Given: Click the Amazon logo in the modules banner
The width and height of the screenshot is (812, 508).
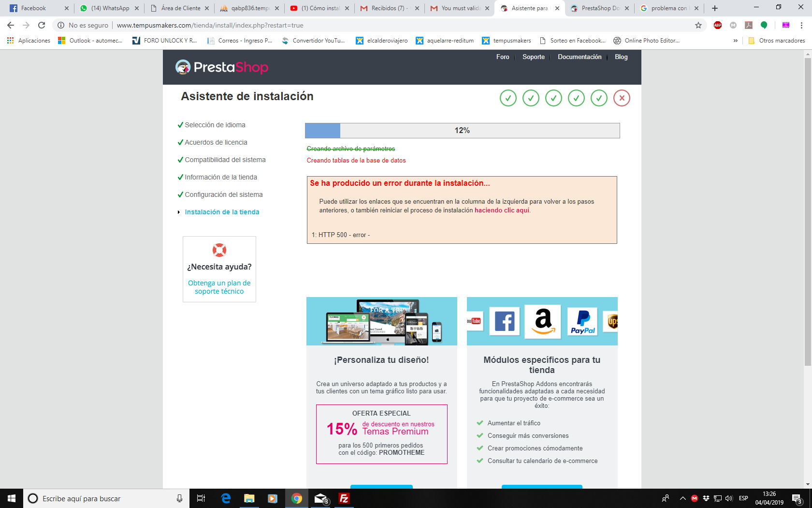Looking at the screenshot, I should pyautogui.click(x=543, y=321).
